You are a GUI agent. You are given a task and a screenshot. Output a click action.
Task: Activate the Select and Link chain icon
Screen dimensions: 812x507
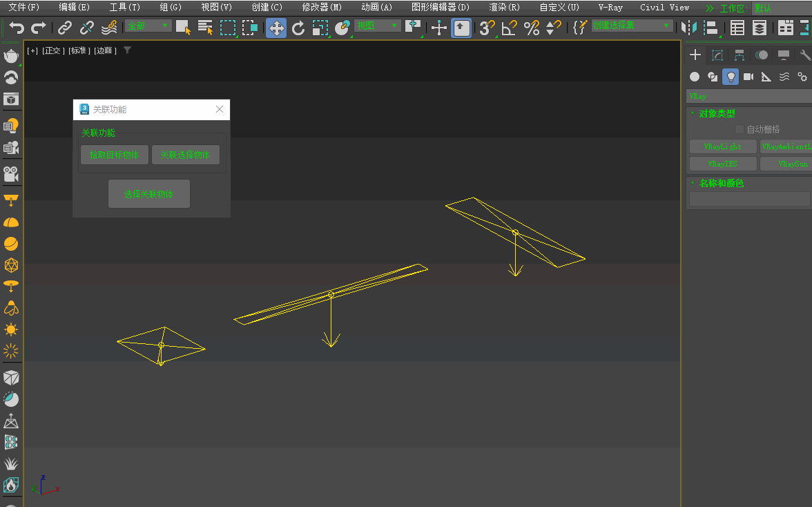65,28
